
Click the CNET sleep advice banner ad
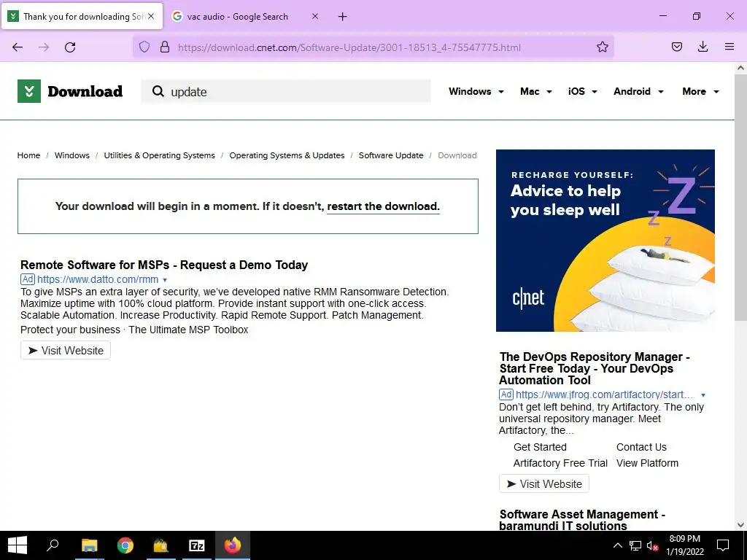click(605, 241)
